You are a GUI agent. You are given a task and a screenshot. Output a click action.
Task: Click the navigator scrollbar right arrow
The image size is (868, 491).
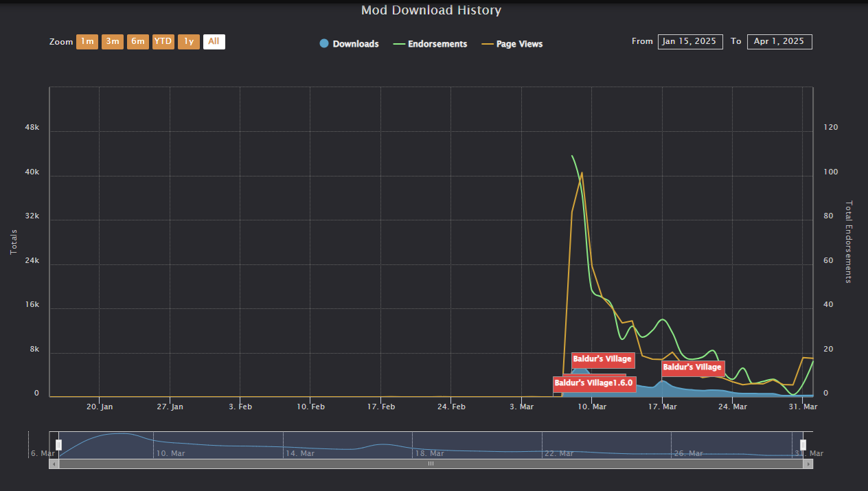tap(808, 464)
